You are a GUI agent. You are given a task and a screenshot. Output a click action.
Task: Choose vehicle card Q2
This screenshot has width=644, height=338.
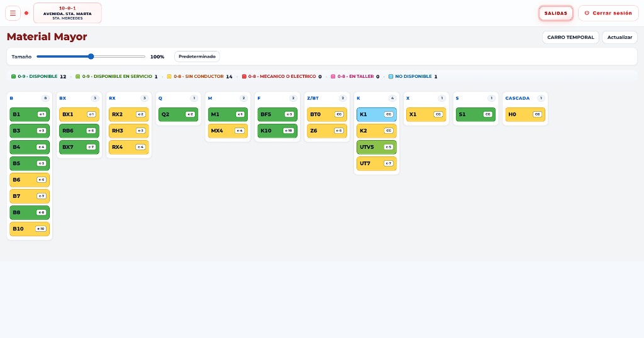178,114
